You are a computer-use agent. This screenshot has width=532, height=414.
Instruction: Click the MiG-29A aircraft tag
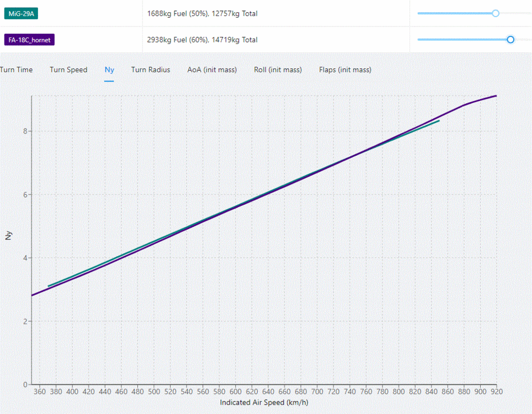[x=22, y=13]
